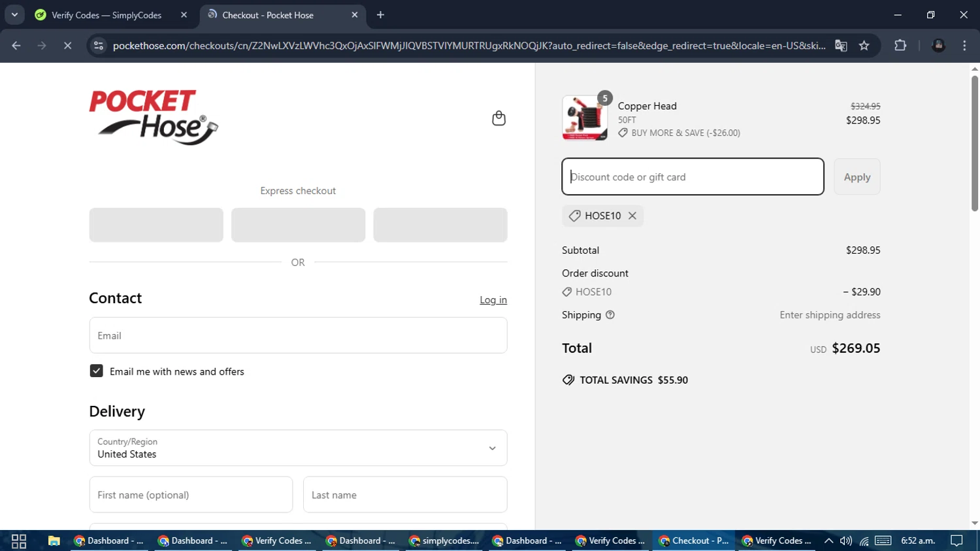Focus the discount code or gift card field
Screen dimensions: 980x551
click(x=693, y=176)
